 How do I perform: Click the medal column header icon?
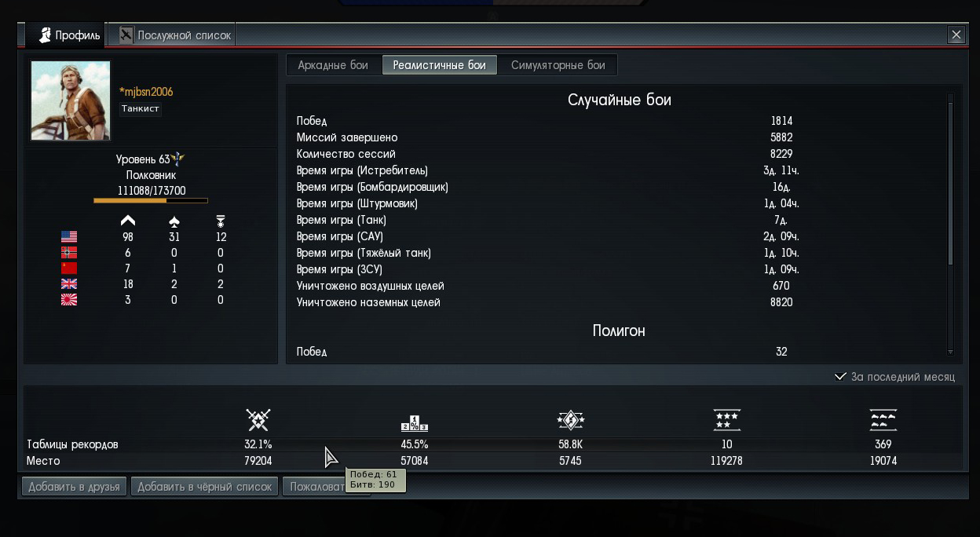tap(220, 221)
